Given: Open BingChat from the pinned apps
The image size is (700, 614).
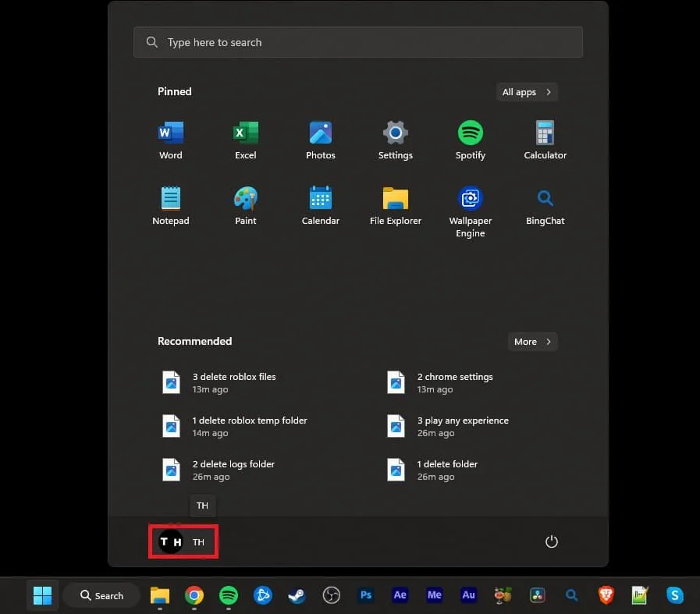Looking at the screenshot, I should [545, 200].
